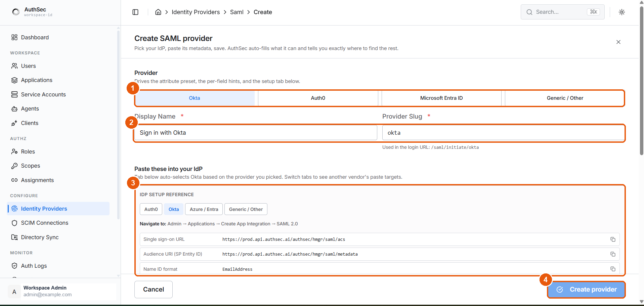Click the Create breadcrumb text
Screen dimensions: 644x306
263,12
